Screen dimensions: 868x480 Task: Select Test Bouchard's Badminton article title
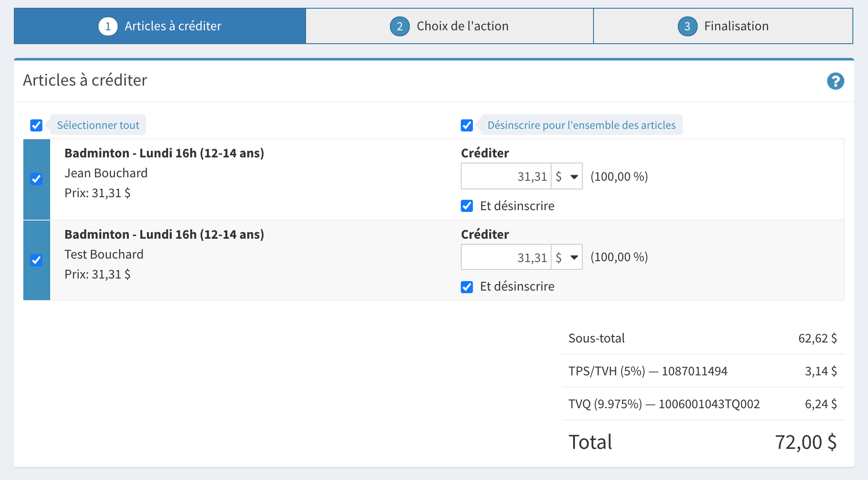pos(164,234)
